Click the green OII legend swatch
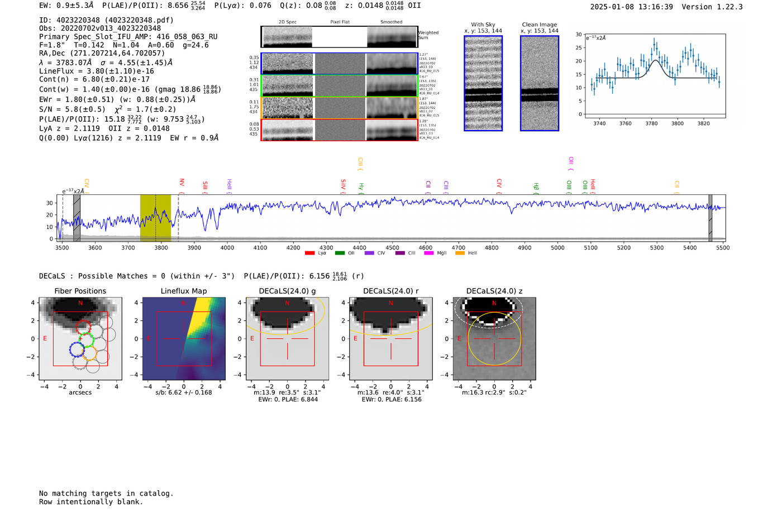This screenshot has height=532, width=782. pos(340,253)
